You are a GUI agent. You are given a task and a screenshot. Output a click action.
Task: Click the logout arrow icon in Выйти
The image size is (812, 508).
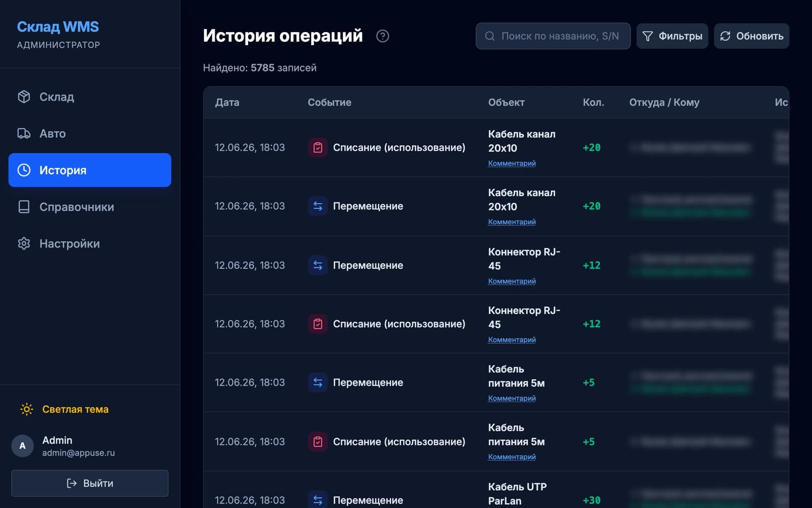tap(72, 483)
